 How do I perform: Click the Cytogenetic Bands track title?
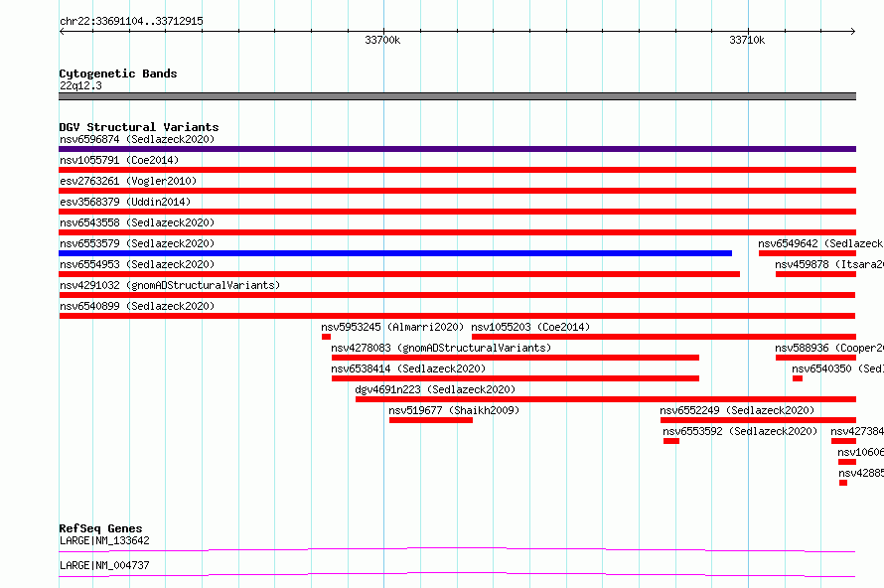118,73
